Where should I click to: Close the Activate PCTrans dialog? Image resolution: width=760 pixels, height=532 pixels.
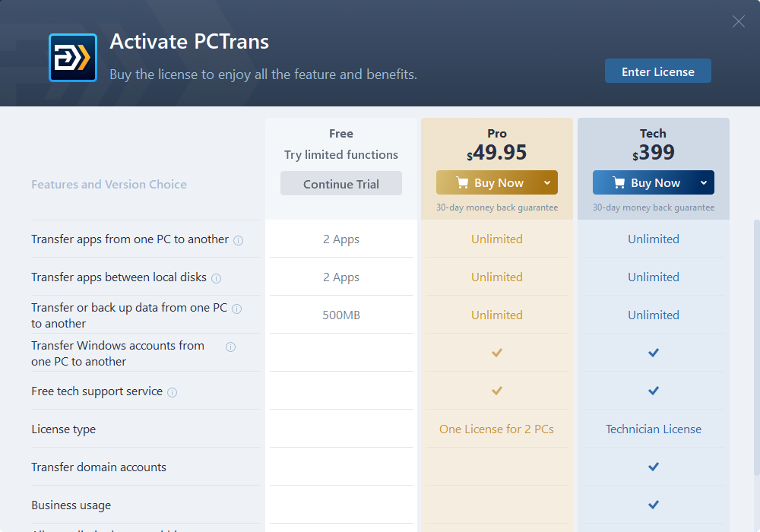pos(738,21)
